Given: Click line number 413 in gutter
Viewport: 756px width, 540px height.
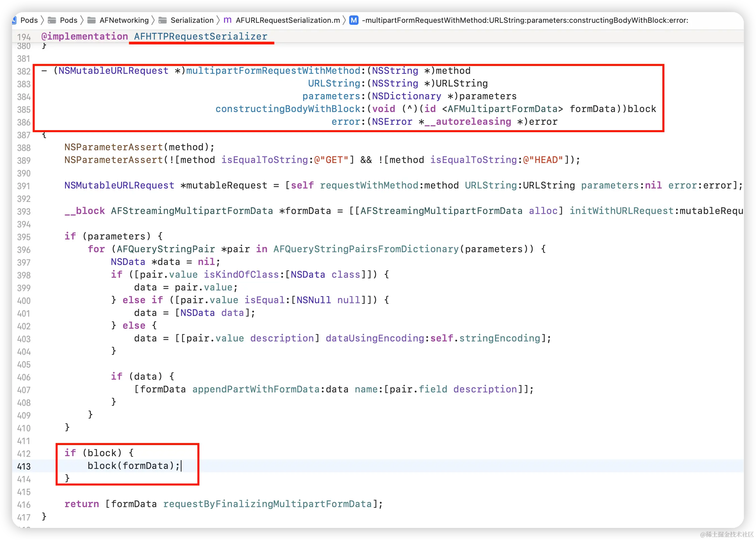Looking at the screenshot, I should tap(24, 466).
